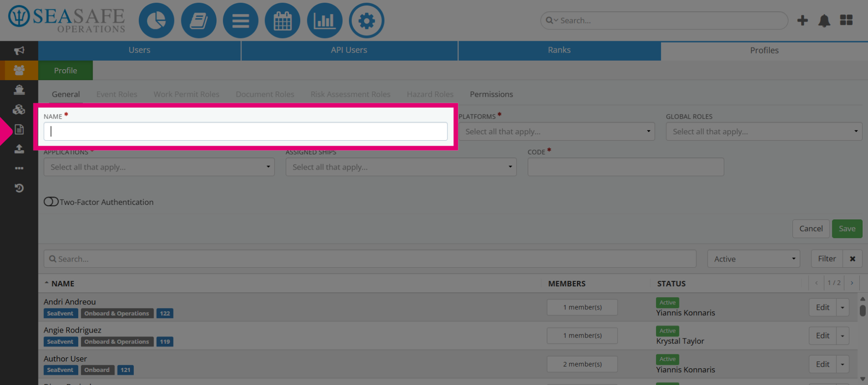Sort by the NAME column header

point(62,284)
